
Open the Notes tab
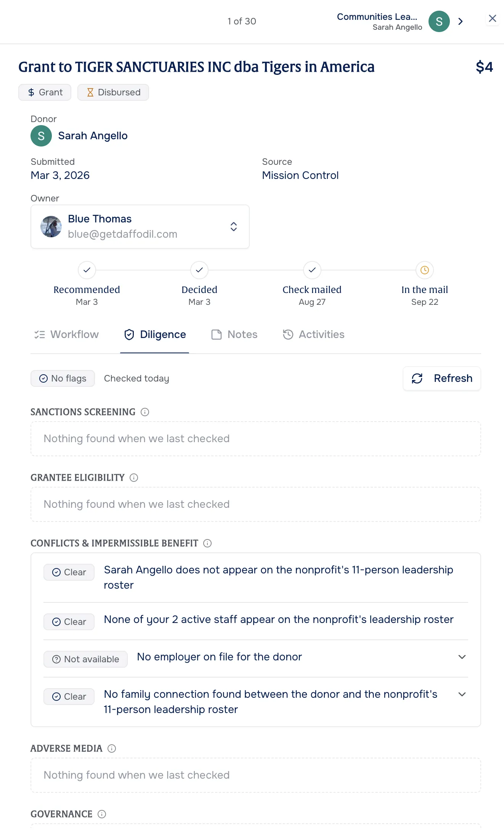tap(234, 335)
